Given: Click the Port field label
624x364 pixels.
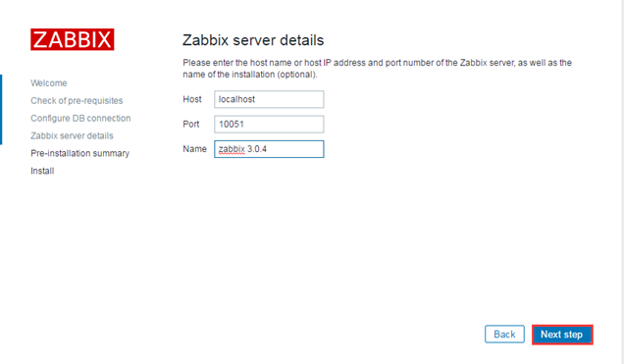Looking at the screenshot, I should 191,125.
